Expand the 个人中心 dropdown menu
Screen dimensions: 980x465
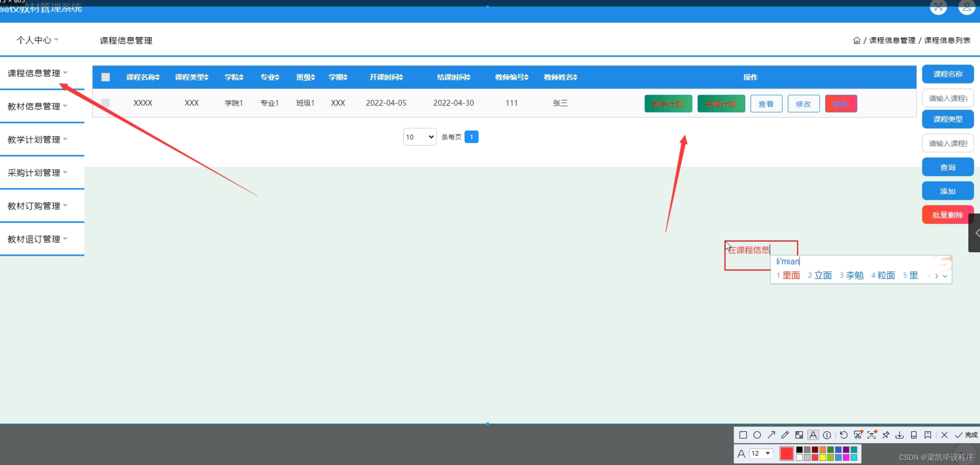pos(37,40)
